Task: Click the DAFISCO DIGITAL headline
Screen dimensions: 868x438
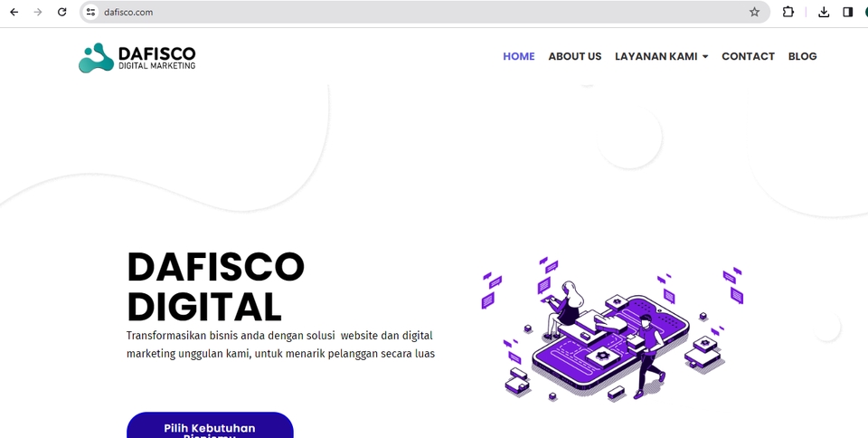Action: coord(216,286)
